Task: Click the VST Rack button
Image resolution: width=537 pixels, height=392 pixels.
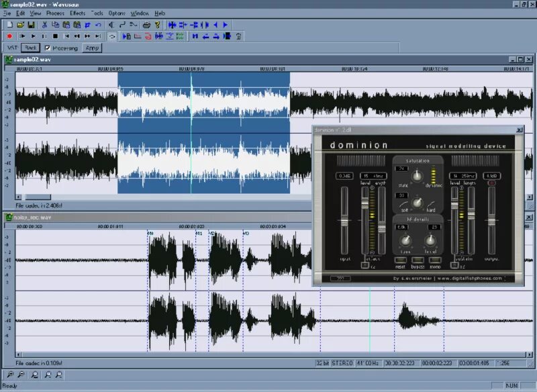Action: click(x=30, y=48)
